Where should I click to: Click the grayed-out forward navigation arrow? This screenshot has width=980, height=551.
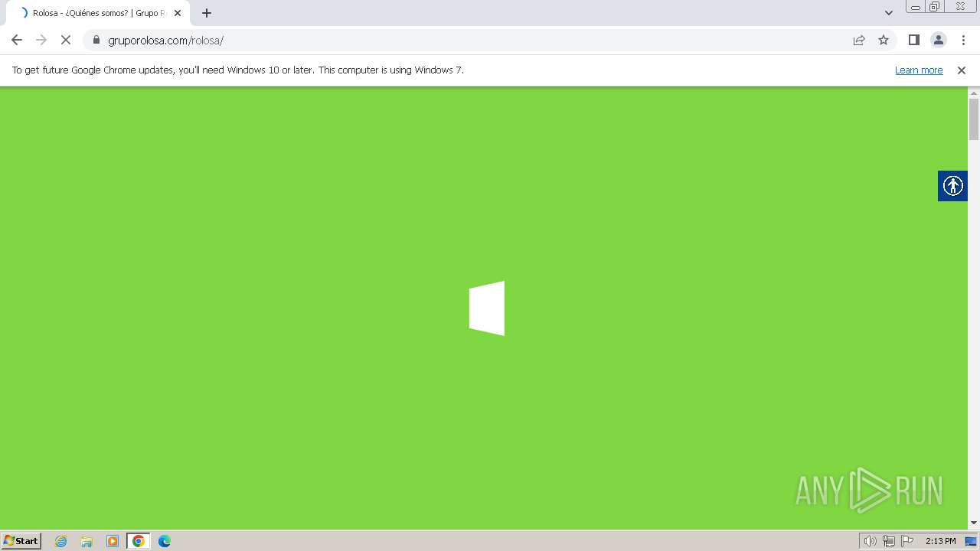41,40
